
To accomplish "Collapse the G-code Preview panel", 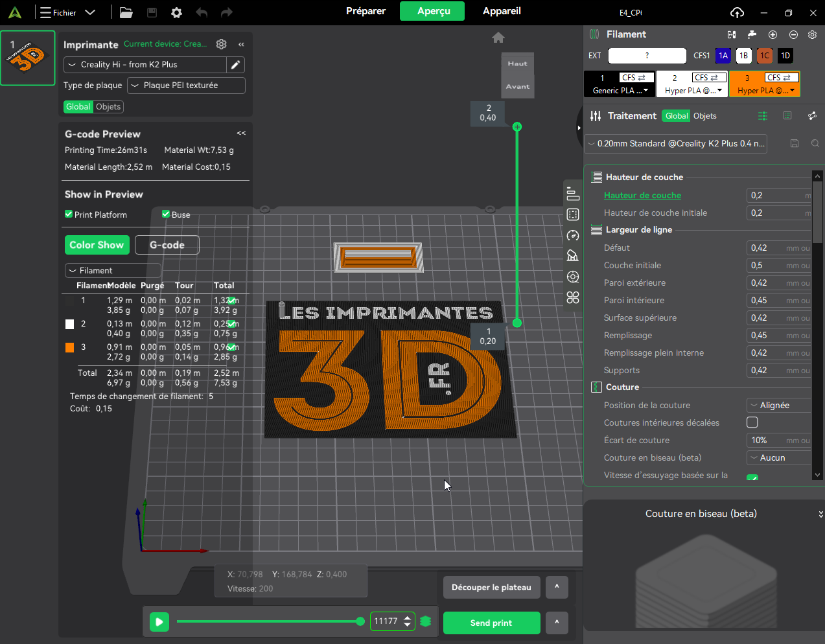I will 241,133.
